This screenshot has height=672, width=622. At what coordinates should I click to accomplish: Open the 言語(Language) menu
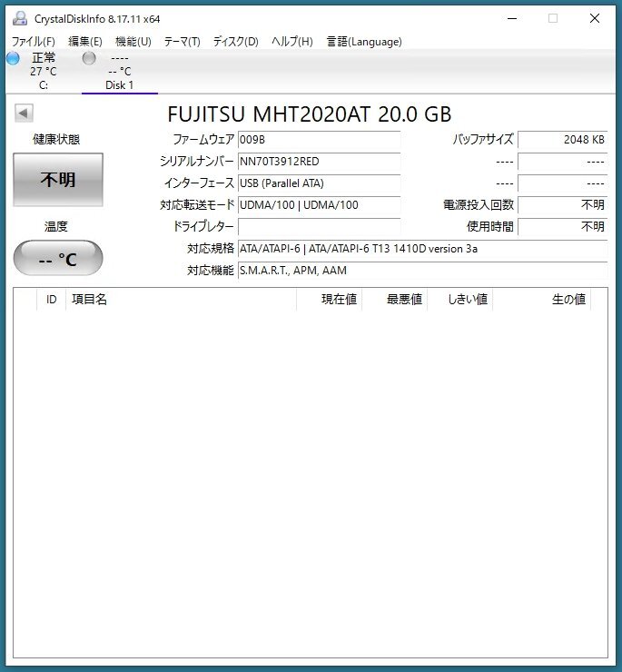[x=364, y=42]
